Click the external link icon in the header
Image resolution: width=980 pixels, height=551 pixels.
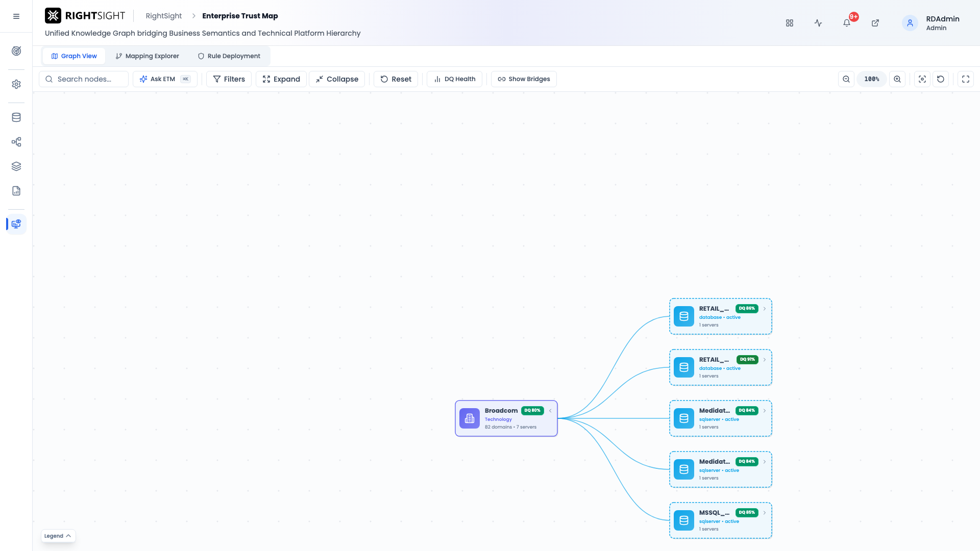coord(875,23)
